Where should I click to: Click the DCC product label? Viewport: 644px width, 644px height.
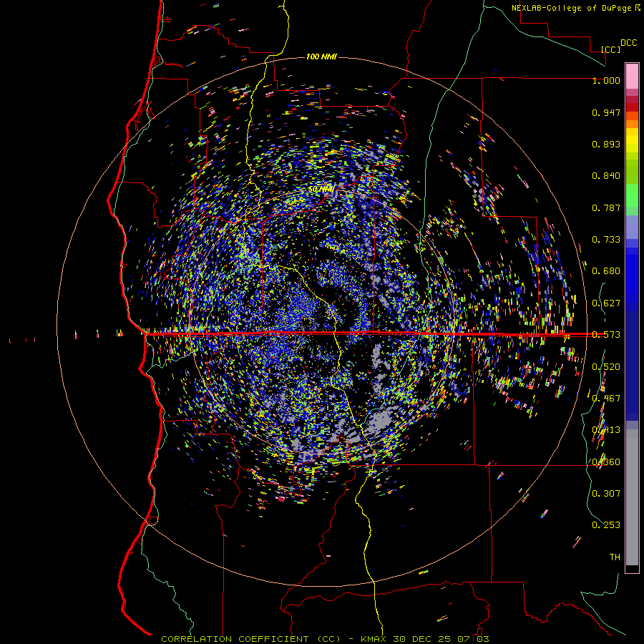coord(629,43)
